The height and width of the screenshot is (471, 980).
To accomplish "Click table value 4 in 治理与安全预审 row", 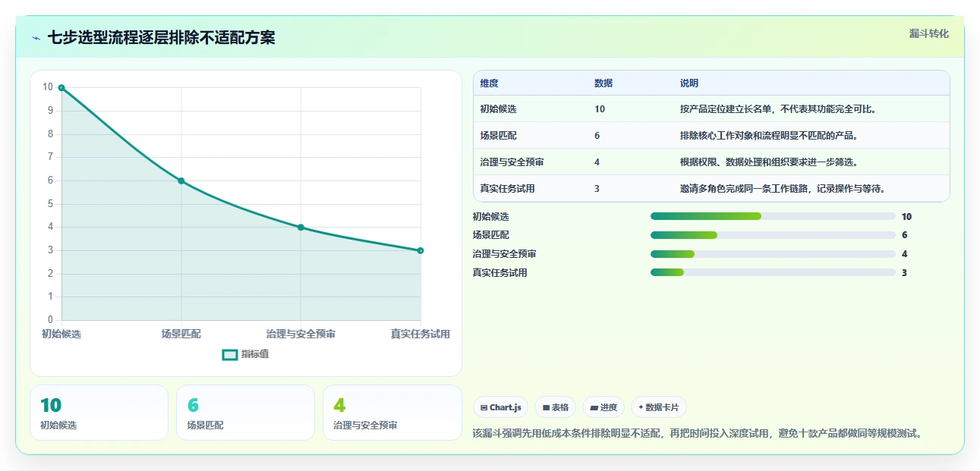I will 597,162.
